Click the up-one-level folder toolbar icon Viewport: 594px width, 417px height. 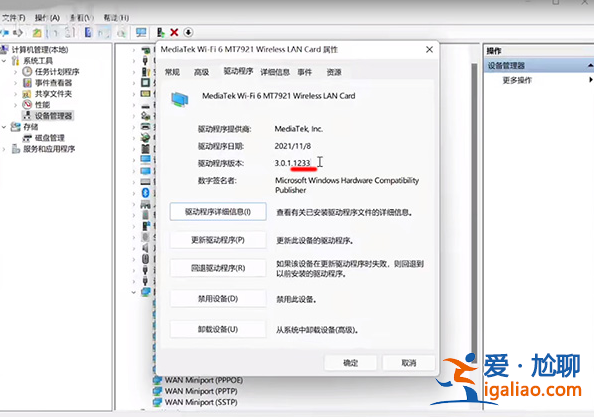click(x=37, y=33)
